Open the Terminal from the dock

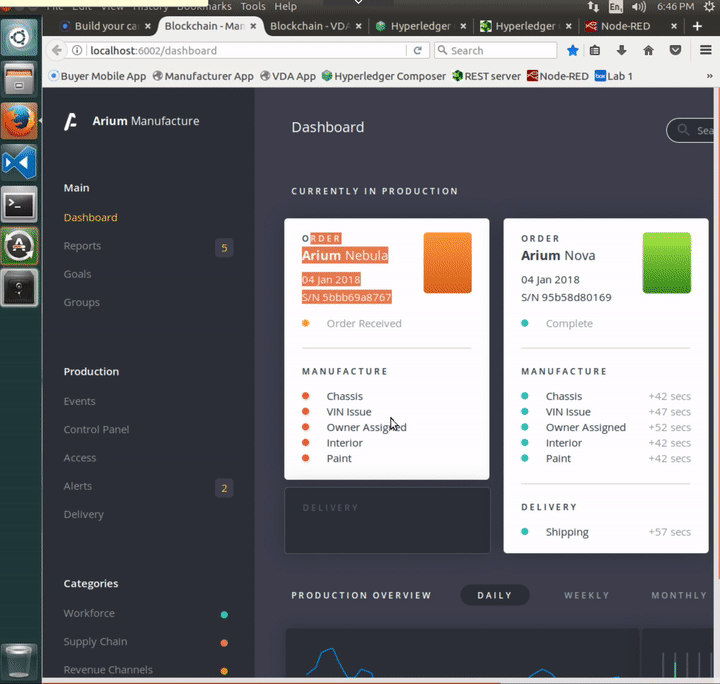click(x=19, y=204)
